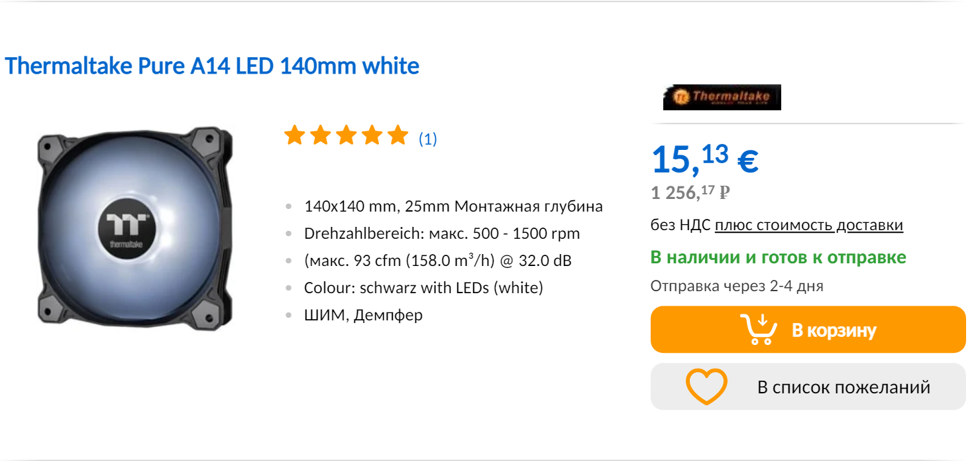Image resolution: width=980 pixels, height=461 pixels.
Task: Open the review count (1) link
Action: coord(427,139)
